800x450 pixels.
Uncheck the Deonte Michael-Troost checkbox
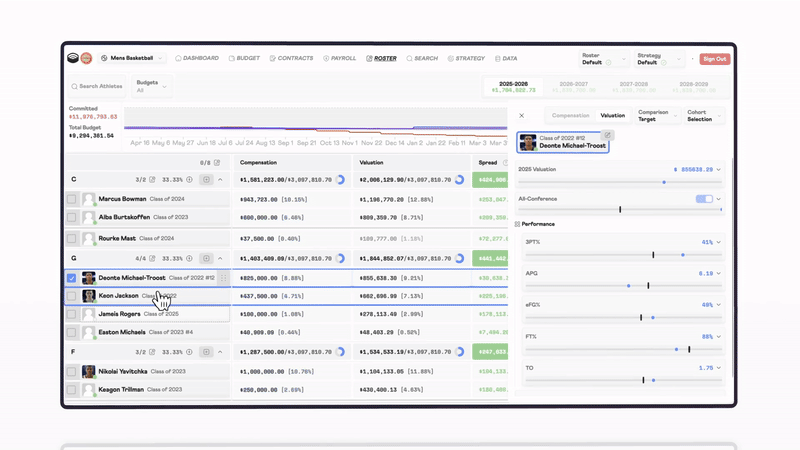[72, 278]
